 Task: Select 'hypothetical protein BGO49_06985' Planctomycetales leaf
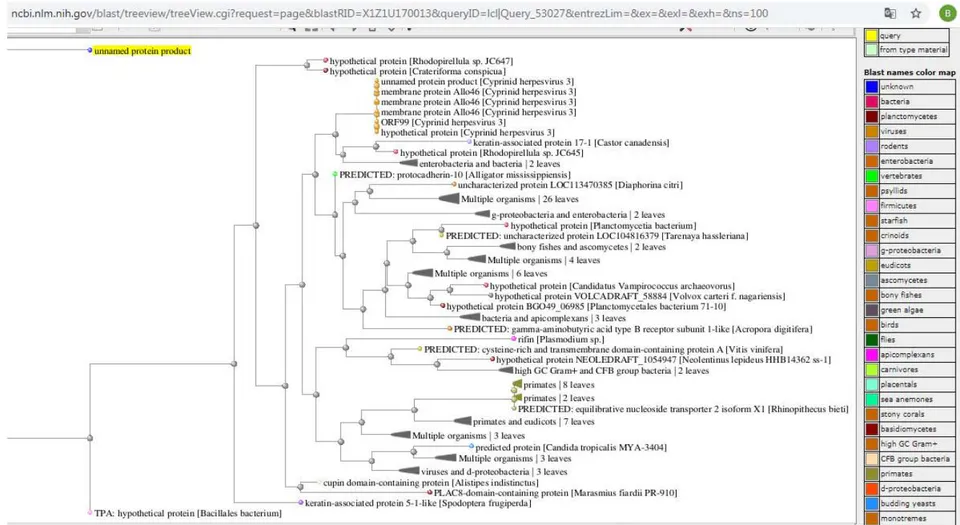pyautogui.click(x=587, y=306)
